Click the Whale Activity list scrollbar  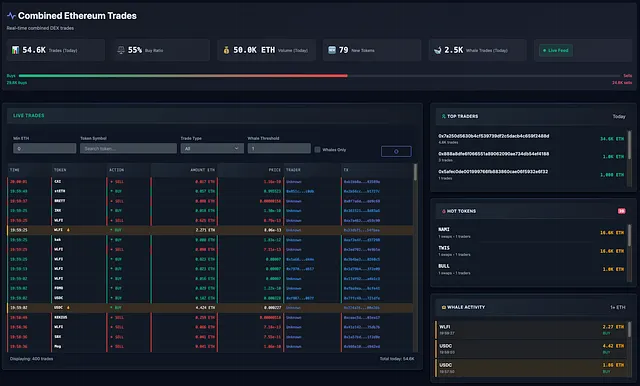(x=629, y=349)
